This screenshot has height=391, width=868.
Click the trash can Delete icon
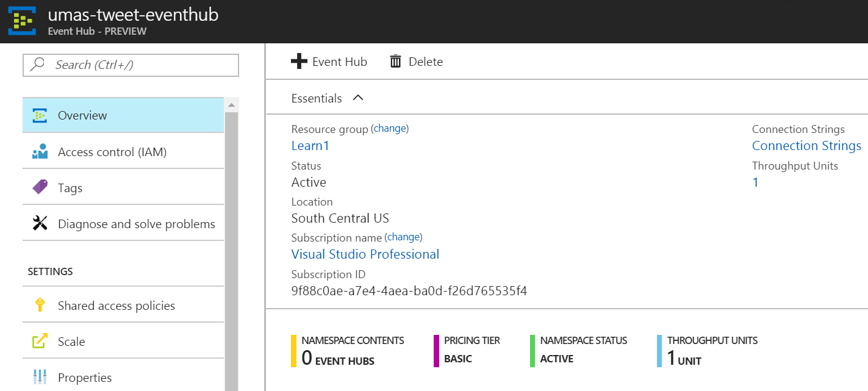pos(395,61)
